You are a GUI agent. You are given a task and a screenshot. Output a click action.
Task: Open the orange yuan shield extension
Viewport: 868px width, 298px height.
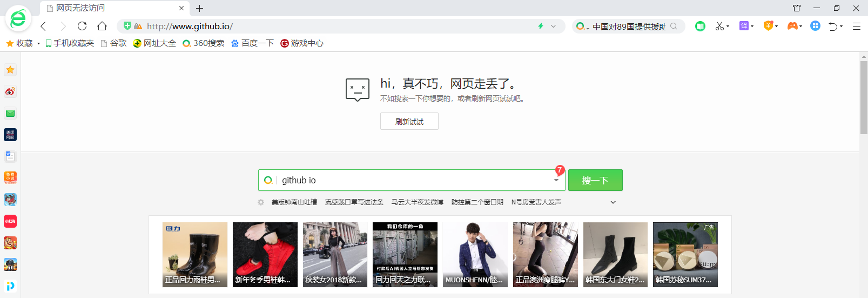[768, 26]
